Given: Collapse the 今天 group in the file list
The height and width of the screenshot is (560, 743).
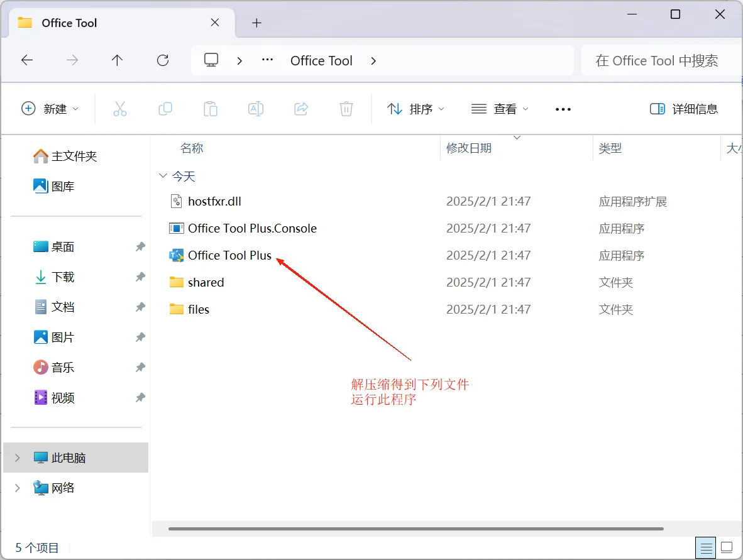Looking at the screenshot, I should pos(163,176).
